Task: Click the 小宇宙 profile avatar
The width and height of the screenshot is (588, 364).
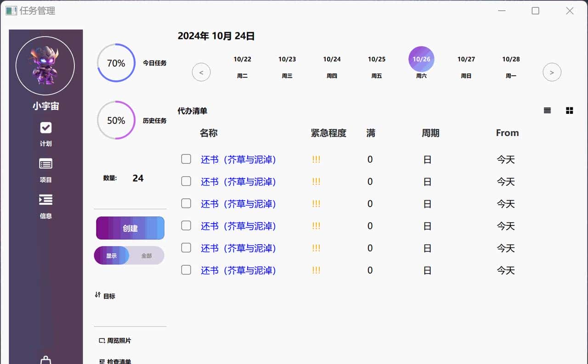Action: (45, 66)
